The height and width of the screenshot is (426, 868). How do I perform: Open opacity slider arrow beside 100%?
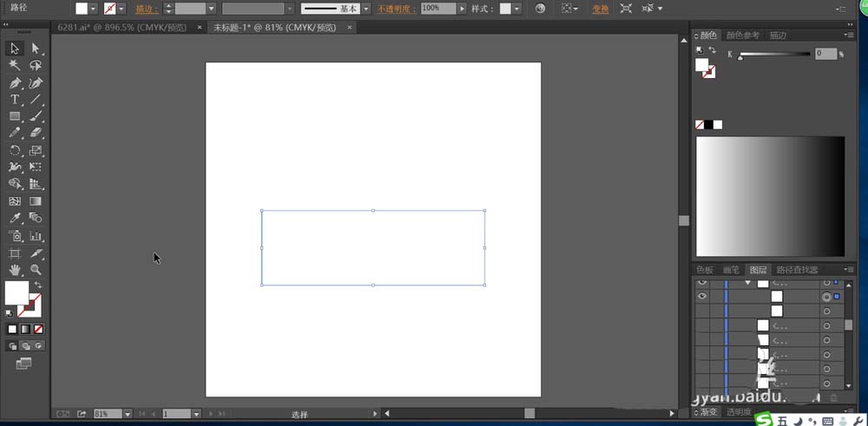462,9
